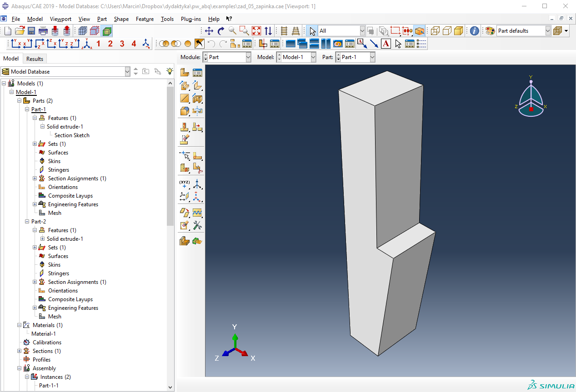Click the Save Model Database icon
Image resolution: width=576 pixels, height=392 pixels.
[31, 31]
